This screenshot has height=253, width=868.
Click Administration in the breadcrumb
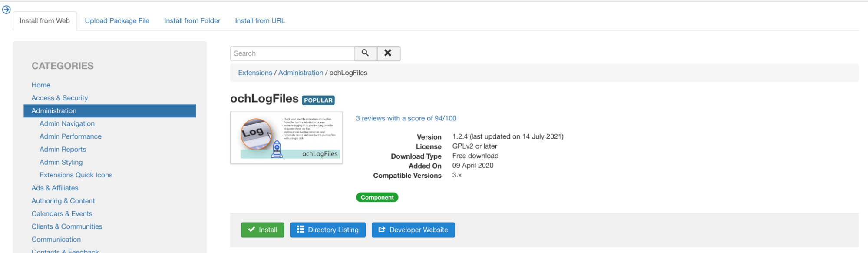pyautogui.click(x=300, y=73)
